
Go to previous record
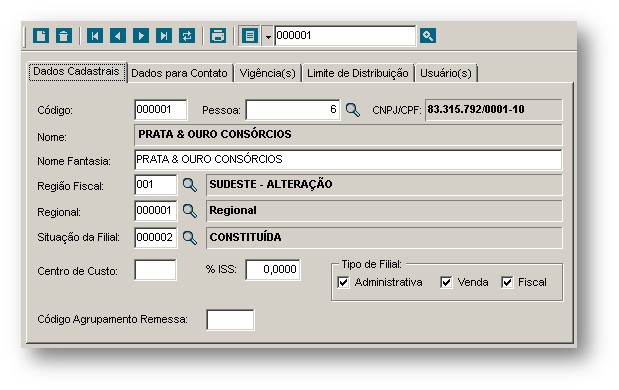118,36
